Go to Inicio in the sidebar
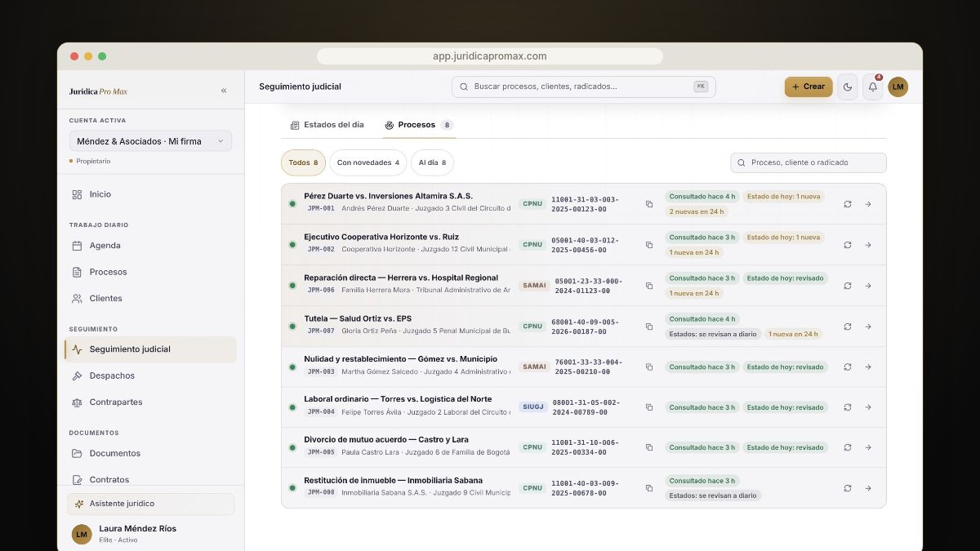The width and height of the screenshot is (980, 551). click(x=150, y=194)
